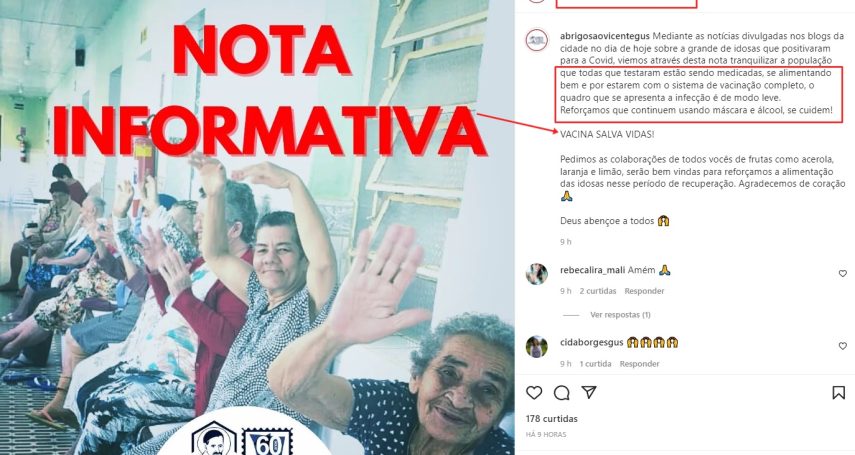Viewport: 855px width, 455px height.
Task: Like rebecalira_mali's comment heart
Action: (842, 273)
